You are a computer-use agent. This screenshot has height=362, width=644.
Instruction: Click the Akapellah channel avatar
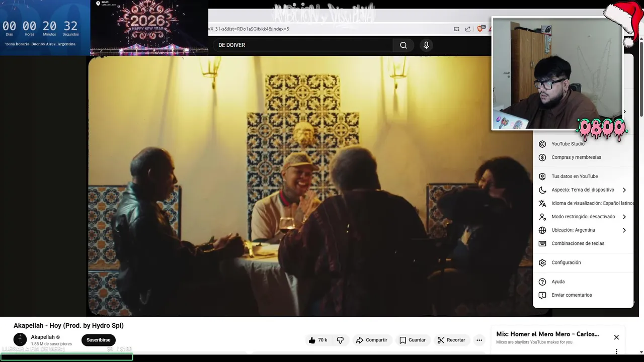[20, 340]
